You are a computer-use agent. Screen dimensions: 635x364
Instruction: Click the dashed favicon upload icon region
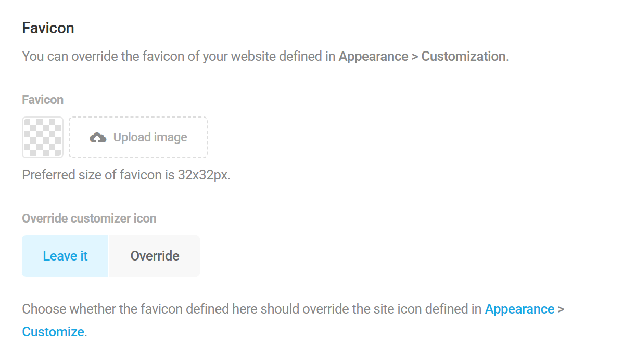[x=98, y=137]
